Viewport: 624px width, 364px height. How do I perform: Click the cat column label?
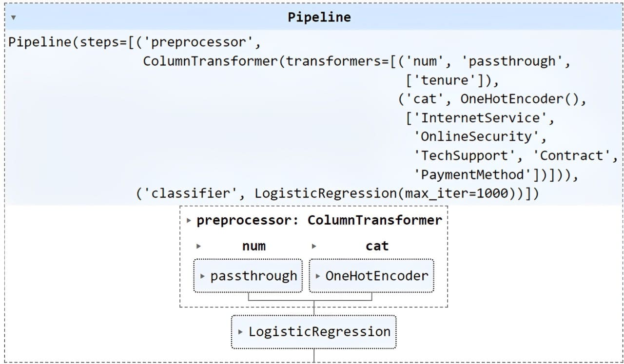[x=377, y=246]
